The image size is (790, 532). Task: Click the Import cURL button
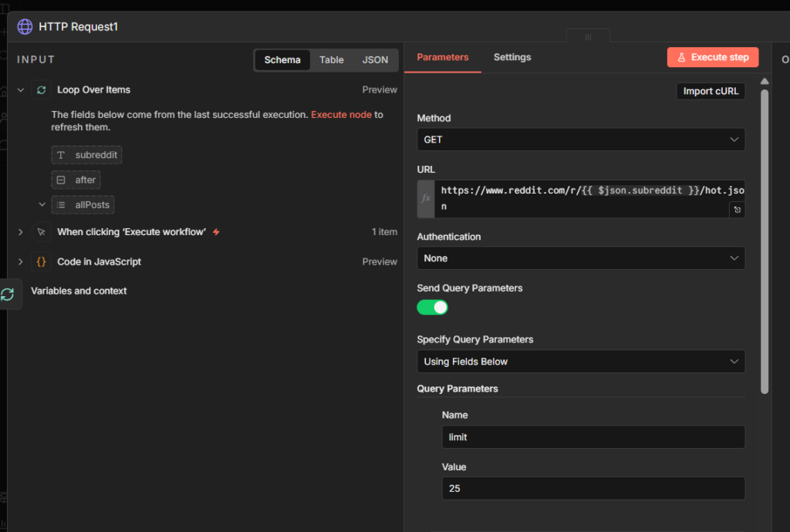pyautogui.click(x=710, y=91)
